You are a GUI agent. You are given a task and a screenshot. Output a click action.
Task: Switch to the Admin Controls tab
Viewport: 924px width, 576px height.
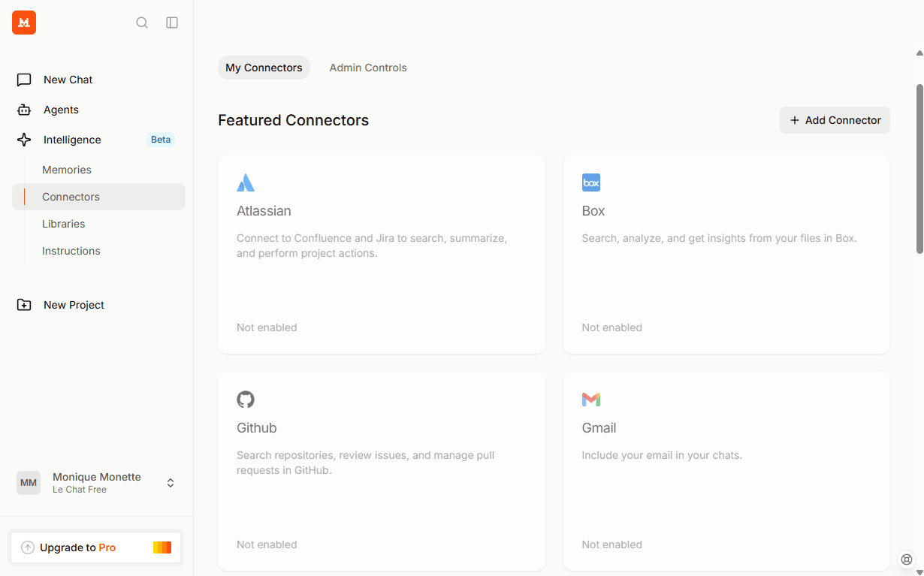point(368,68)
